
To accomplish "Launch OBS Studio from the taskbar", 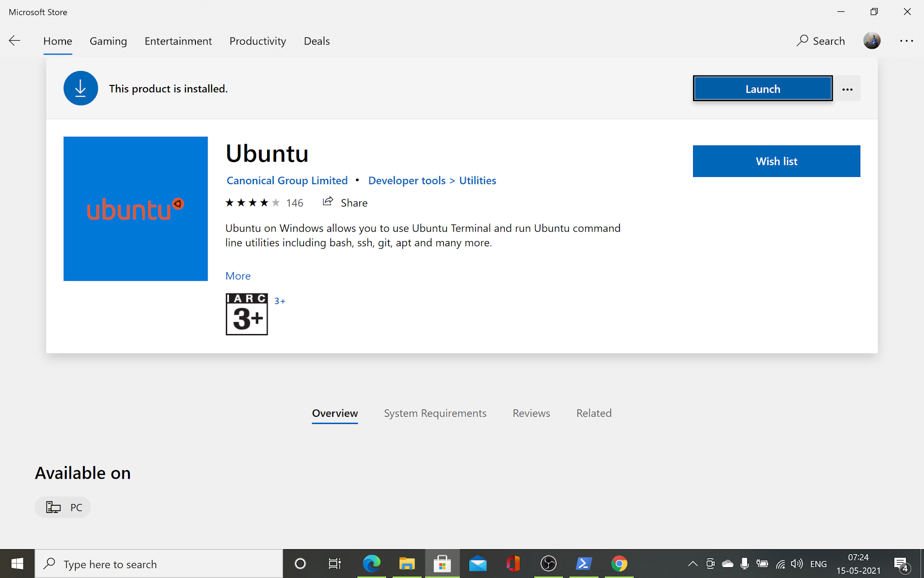I will point(548,563).
